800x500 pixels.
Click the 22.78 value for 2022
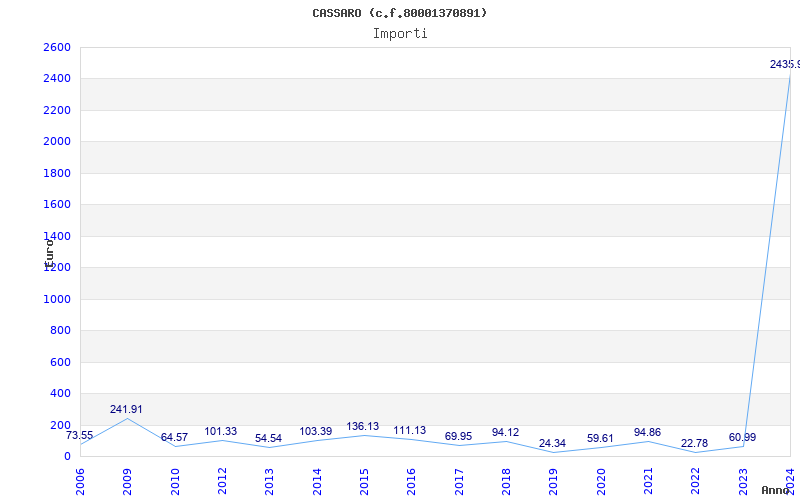(694, 444)
